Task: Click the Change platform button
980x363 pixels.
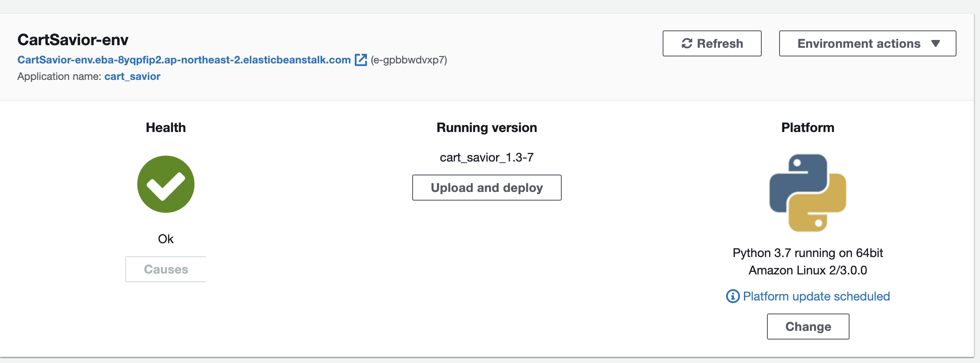Action: (808, 327)
